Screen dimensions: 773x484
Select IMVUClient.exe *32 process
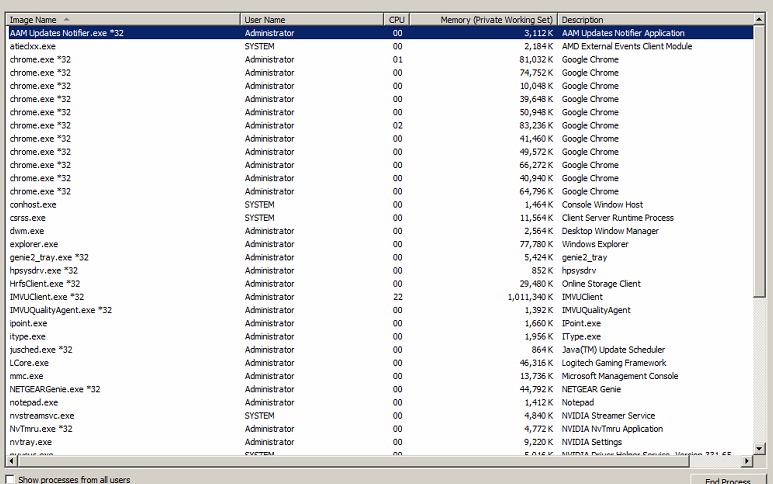tap(380, 297)
